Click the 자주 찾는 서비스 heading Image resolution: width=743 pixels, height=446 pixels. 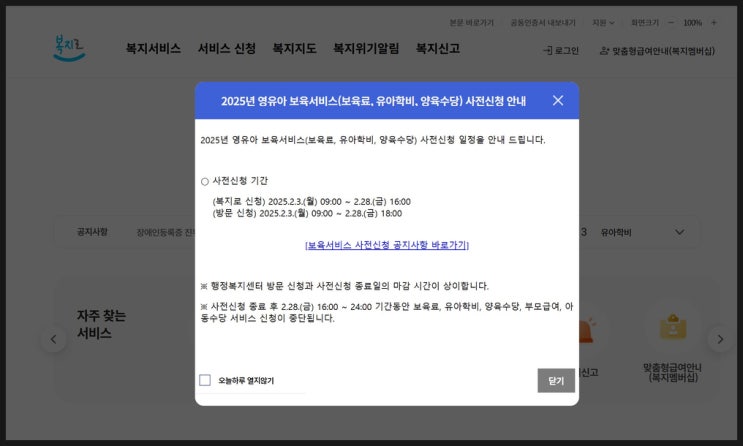(x=101, y=325)
